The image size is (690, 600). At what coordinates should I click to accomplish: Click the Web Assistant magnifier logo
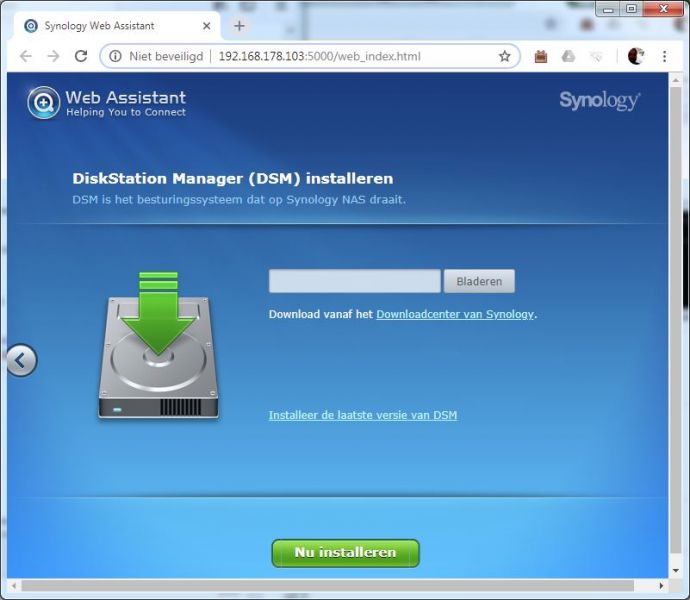(43, 103)
